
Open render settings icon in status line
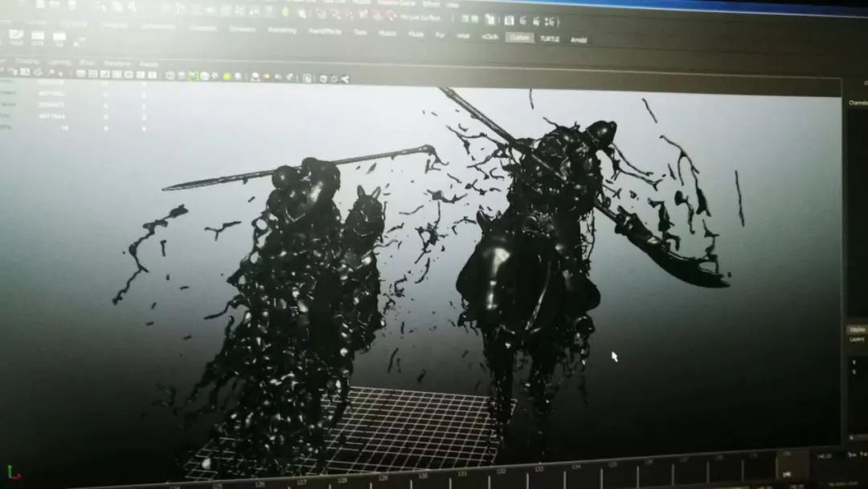[x=551, y=22]
